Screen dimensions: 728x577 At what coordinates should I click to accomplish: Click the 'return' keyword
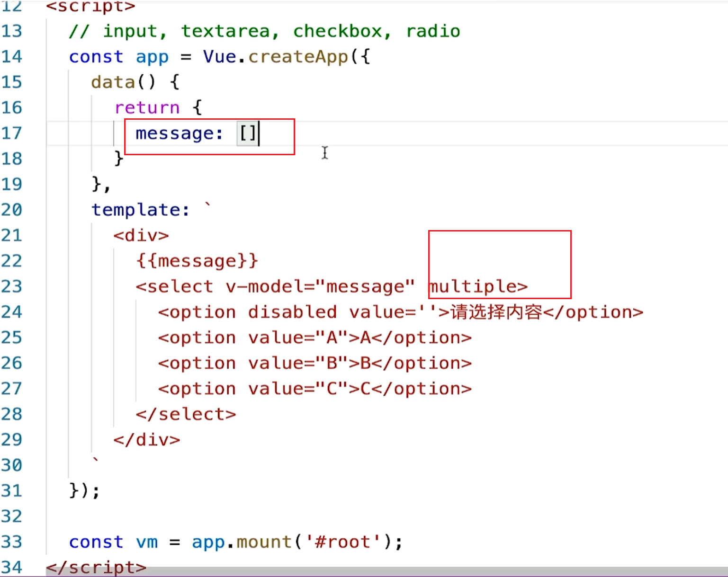point(147,108)
